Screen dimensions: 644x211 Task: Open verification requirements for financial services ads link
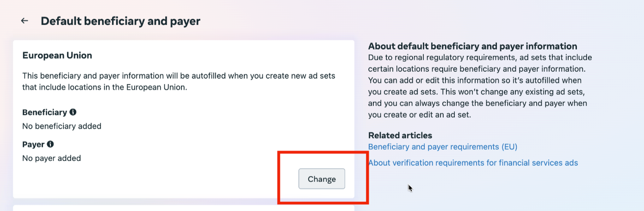click(473, 163)
